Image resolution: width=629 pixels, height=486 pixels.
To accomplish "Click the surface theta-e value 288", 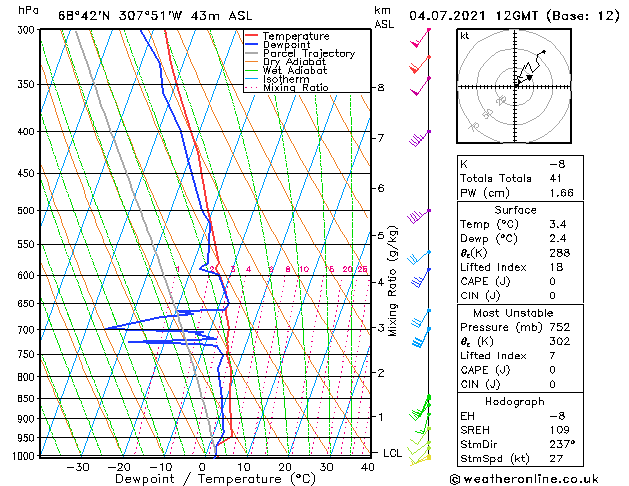I will coord(560,253).
